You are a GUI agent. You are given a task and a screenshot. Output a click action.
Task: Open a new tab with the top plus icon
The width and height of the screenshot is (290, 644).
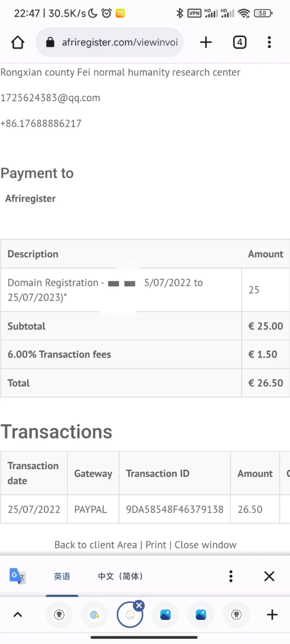[206, 42]
